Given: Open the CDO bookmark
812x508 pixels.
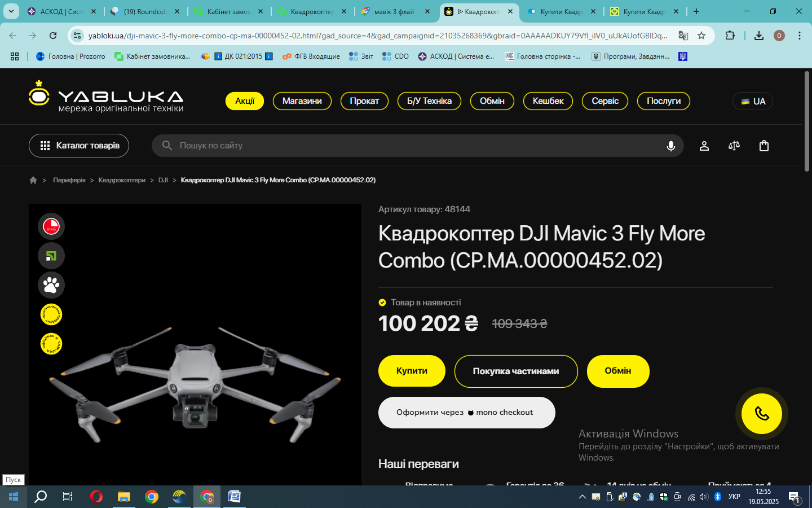Looking at the screenshot, I should [x=395, y=56].
